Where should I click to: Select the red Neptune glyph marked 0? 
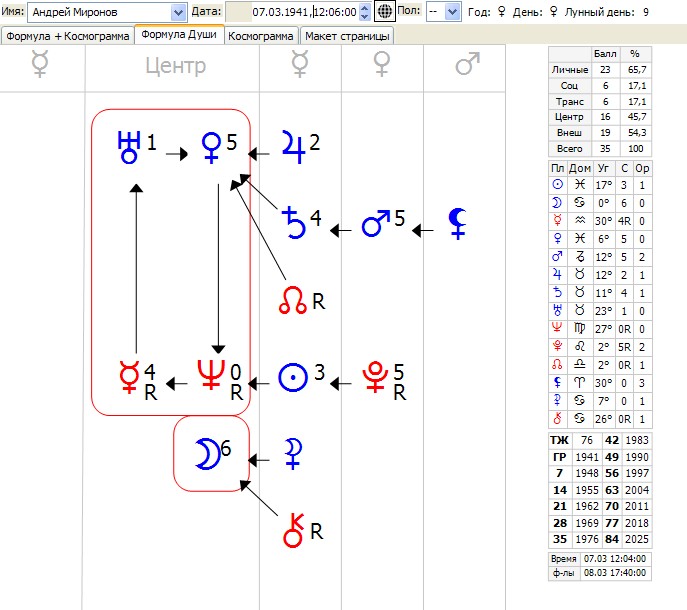[211, 375]
